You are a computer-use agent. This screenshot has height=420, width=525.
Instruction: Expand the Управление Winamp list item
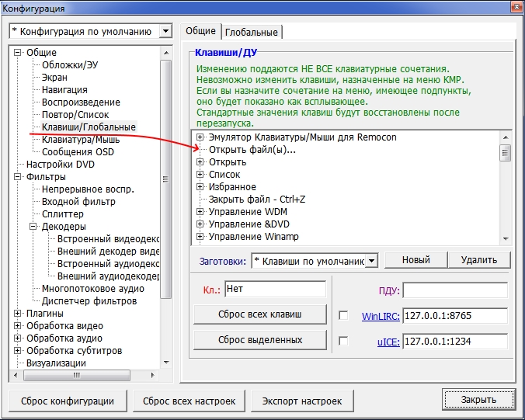click(x=200, y=237)
